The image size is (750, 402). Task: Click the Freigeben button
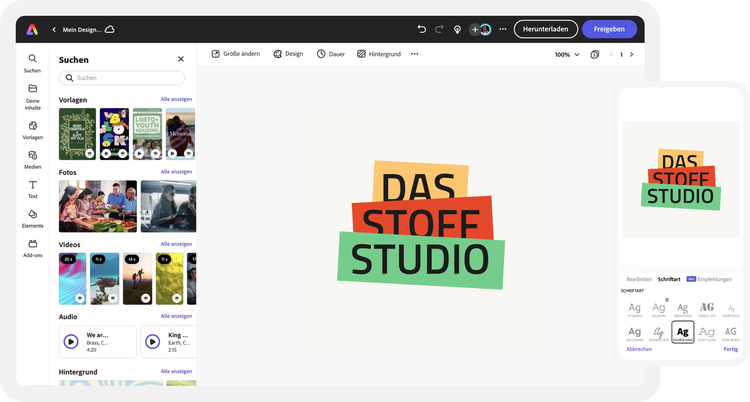point(609,29)
